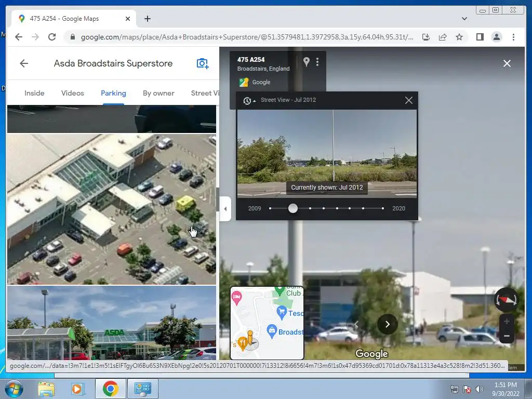Open ASDA storefront photo
The height and width of the screenshot is (399, 532).
coord(112,323)
